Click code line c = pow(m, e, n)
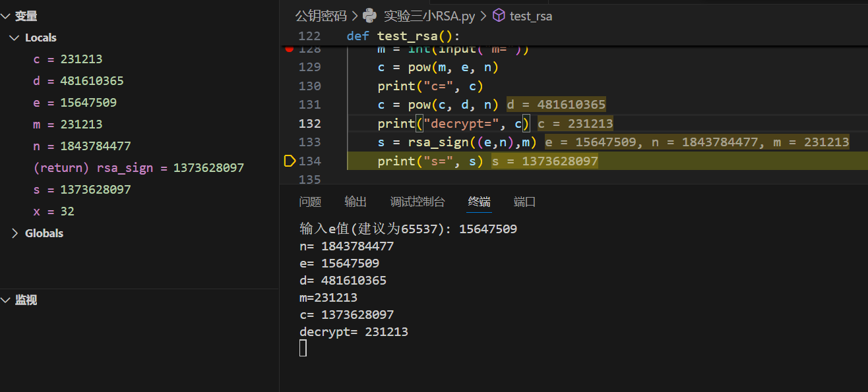The image size is (868, 392). pyautogui.click(x=438, y=67)
